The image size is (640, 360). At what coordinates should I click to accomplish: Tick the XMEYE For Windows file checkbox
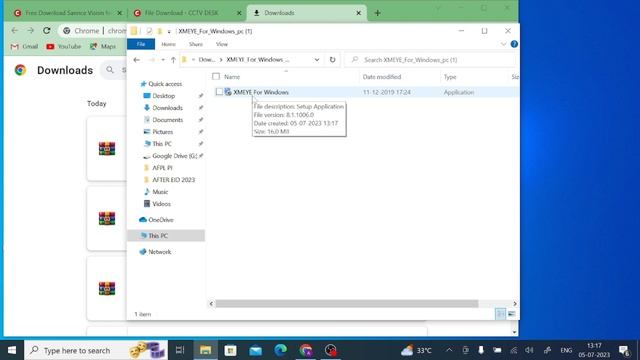pos(219,92)
